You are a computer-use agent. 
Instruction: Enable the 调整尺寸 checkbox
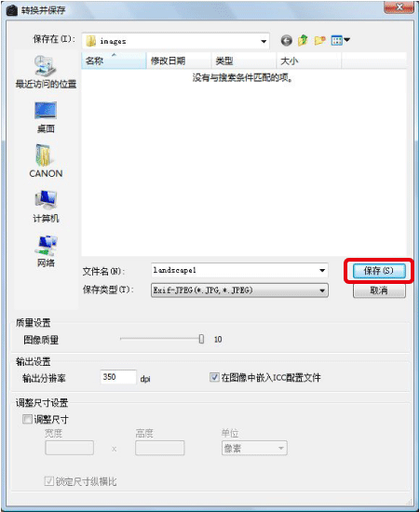coord(27,419)
